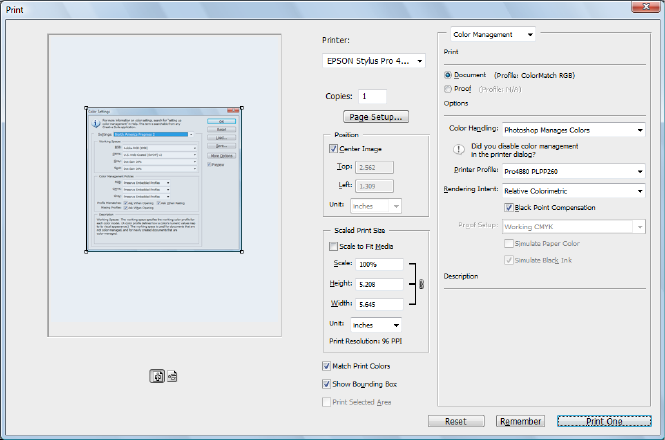665x440 pixels.
Task: Select landscape paper orientation icon
Action: (172, 377)
